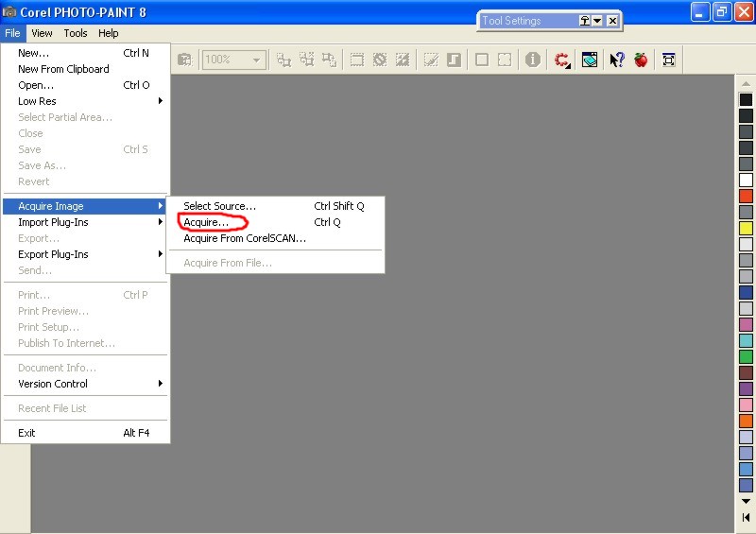This screenshot has height=534, width=756.
Task: Click the dashed rectangle marquee toolbar icon
Action: pyautogui.click(x=357, y=60)
